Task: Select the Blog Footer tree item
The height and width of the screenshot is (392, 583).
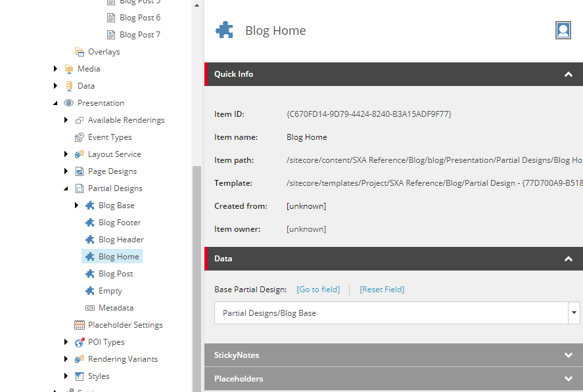Action: point(120,223)
